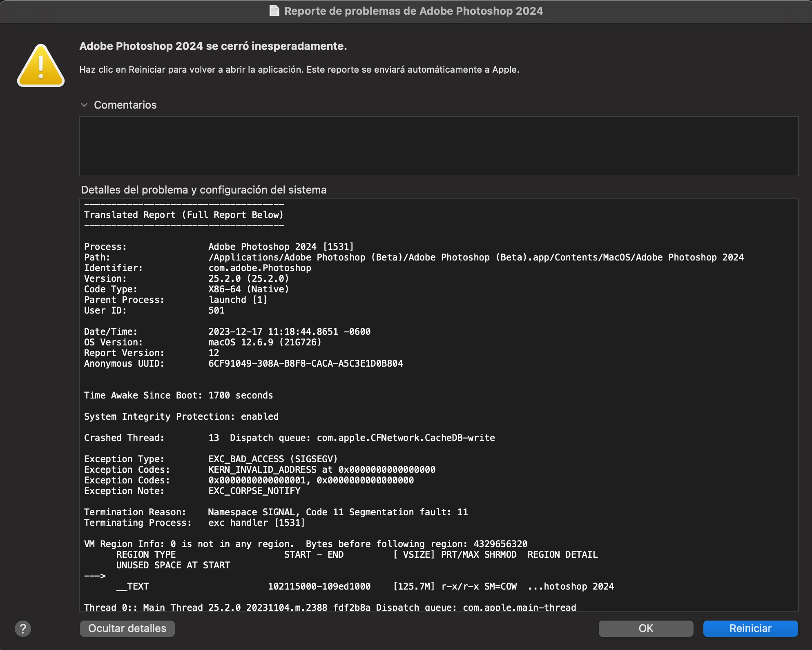Click the Thread 0 Main Thread line

click(330, 607)
